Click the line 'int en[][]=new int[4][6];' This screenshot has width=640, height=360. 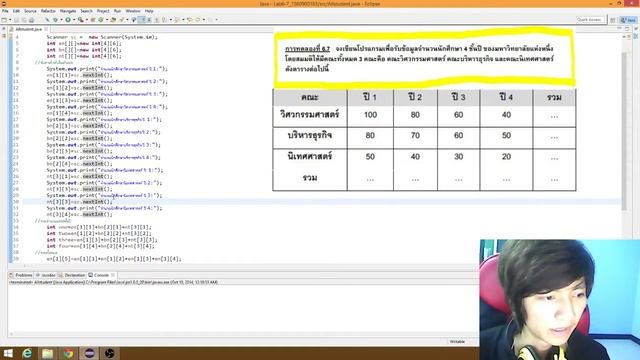(84, 43)
